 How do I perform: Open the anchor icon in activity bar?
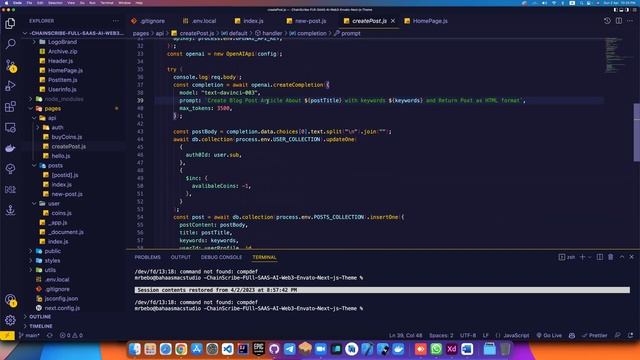click(x=10, y=210)
